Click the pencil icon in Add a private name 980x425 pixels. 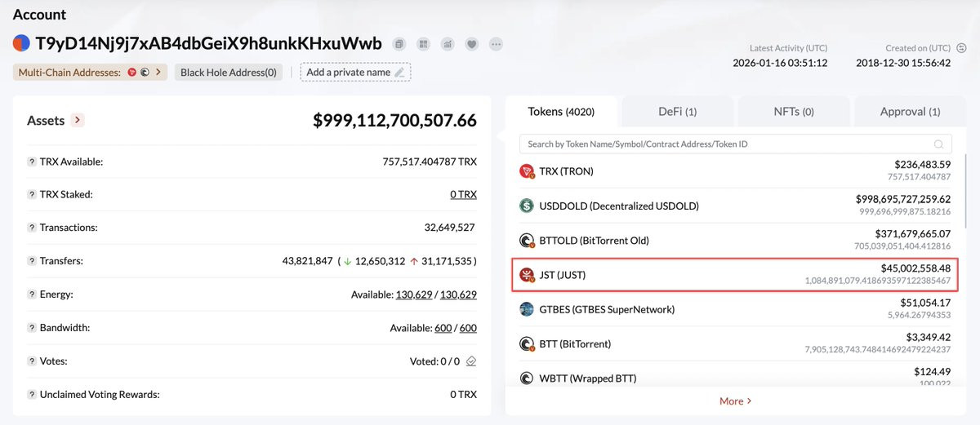pos(399,73)
